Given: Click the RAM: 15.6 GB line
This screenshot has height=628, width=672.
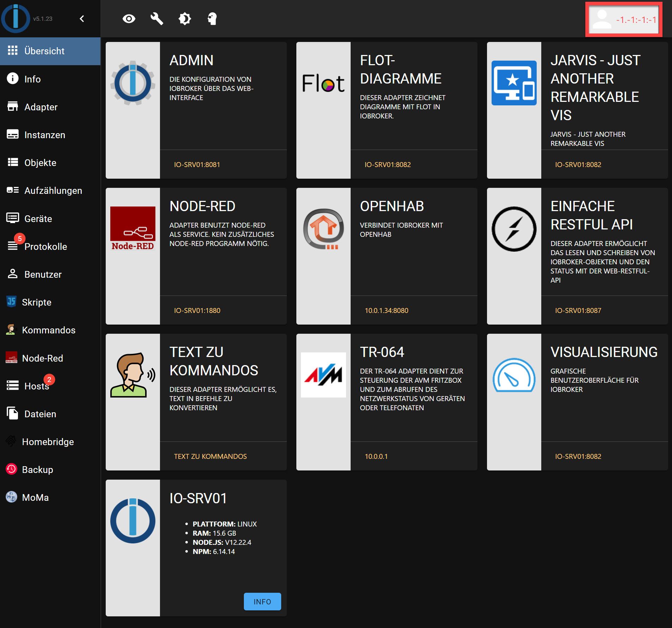Looking at the screenshot, I should tap(214, 533).
